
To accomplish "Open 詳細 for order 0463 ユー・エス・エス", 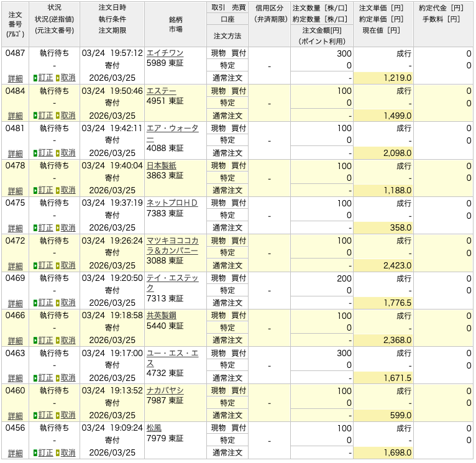I will click(15, 378).
